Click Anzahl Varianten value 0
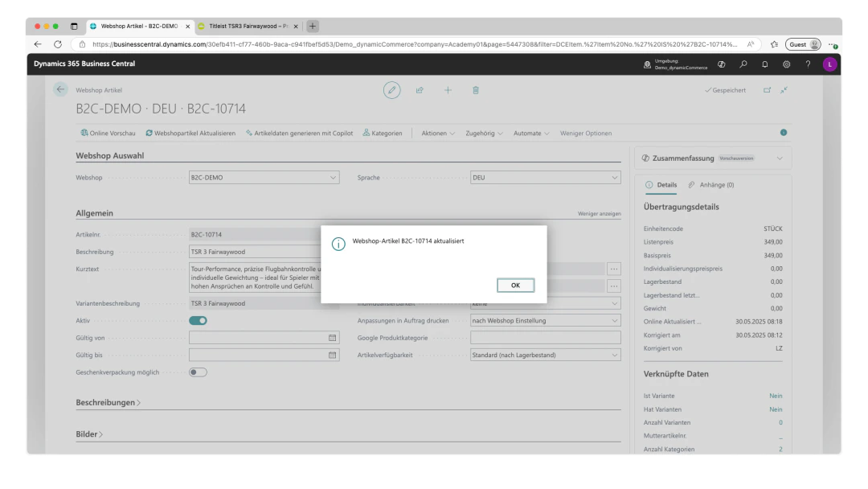868x489 pixels. [780, 422]
